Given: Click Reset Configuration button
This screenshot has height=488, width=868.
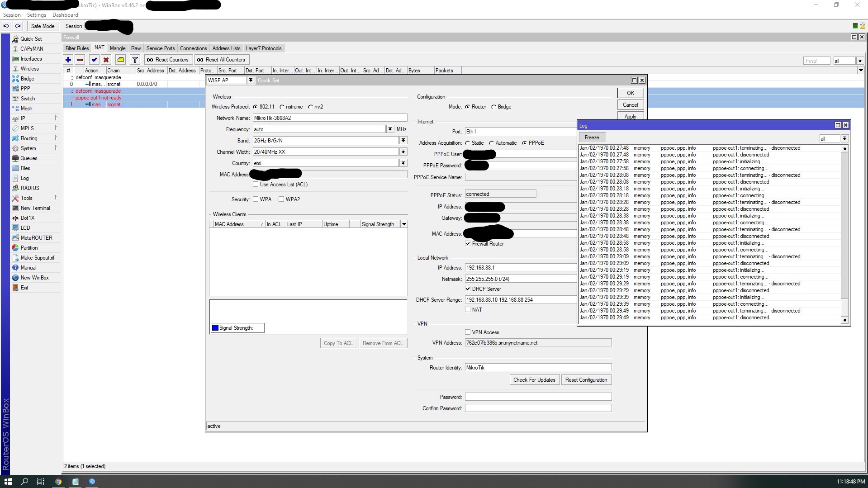Looking at the screenshot, I should 586,380.
